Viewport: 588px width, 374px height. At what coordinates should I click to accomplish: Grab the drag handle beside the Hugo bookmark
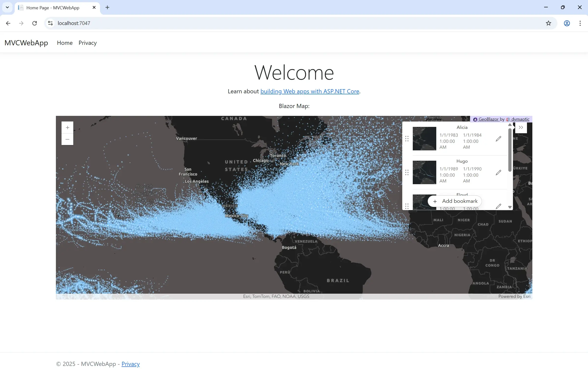tap(407, 172)
